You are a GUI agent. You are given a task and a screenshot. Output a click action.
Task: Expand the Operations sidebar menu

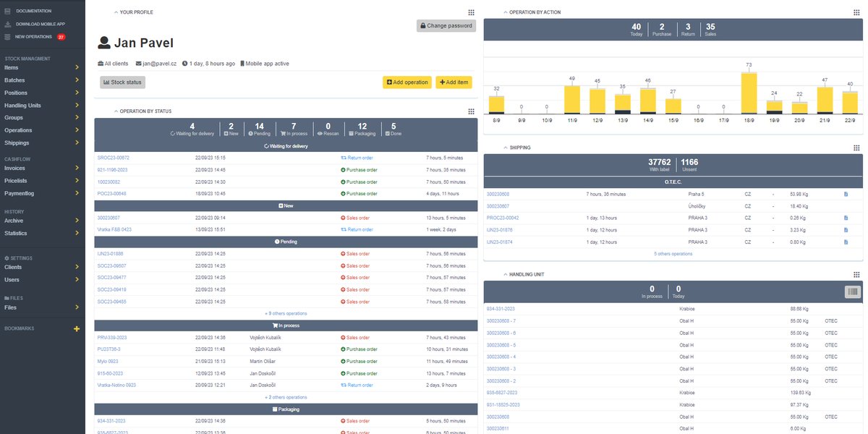[77, 130]
